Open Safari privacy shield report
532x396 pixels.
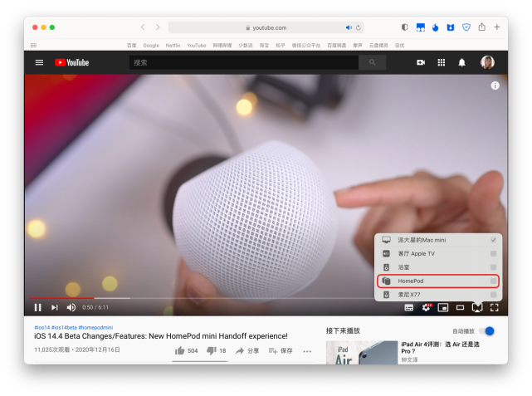(404, 27)
